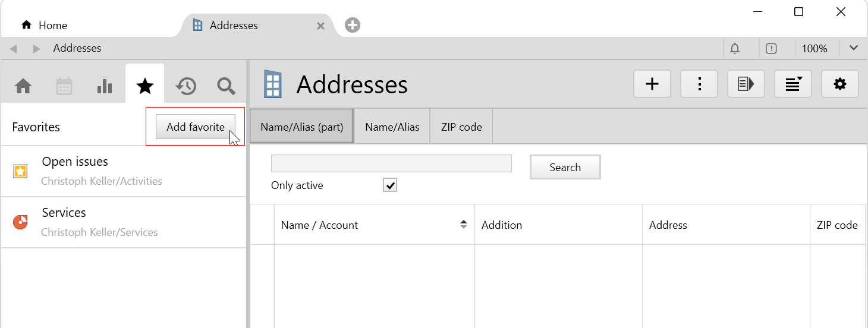868x328 pixels.
Task: Open the calendar view in the sidebar
Action: [x=64, y=87]
